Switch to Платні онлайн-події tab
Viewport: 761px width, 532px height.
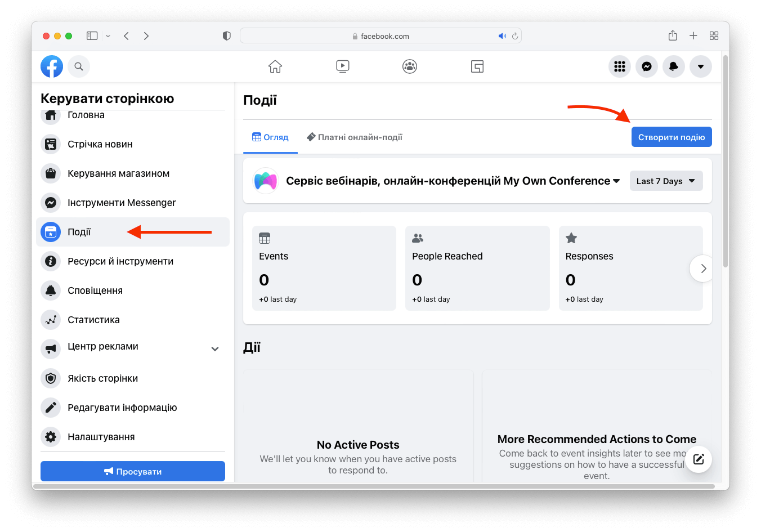tap(355, 137)
